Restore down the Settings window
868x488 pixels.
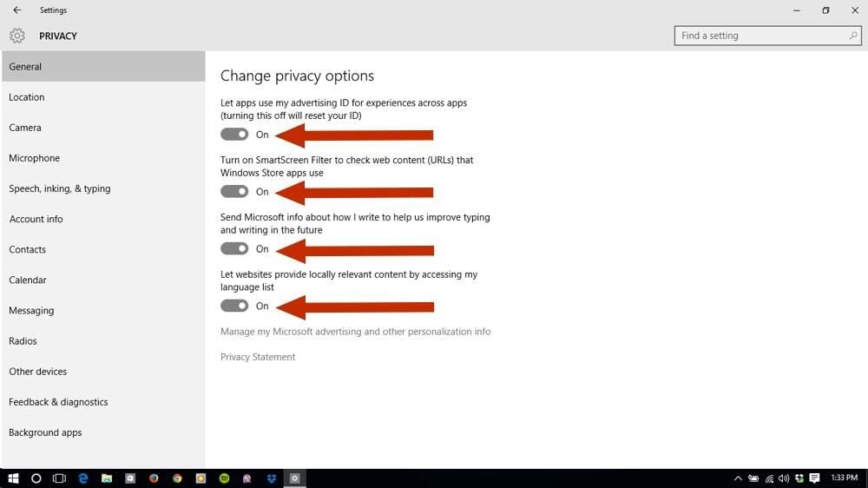pos(825,10)
